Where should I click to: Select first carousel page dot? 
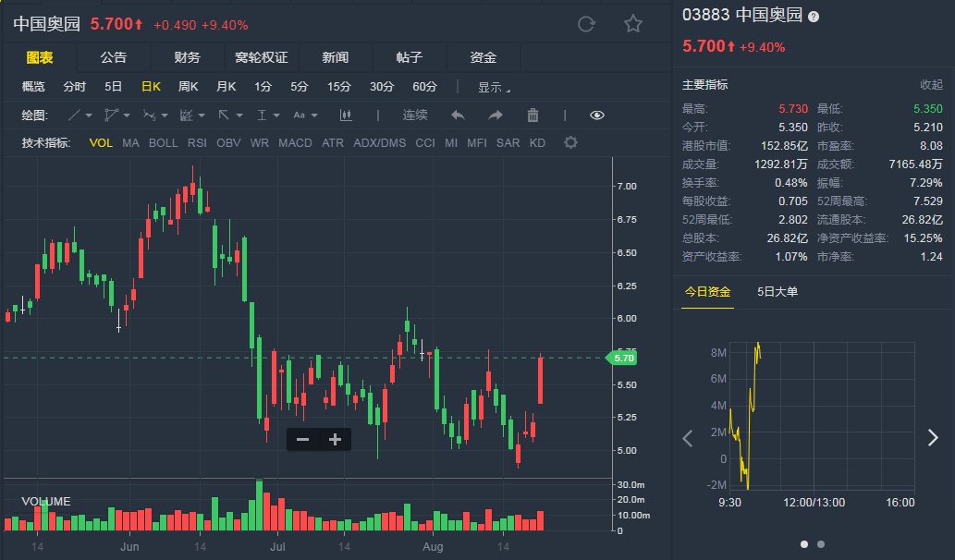[804, 544]
